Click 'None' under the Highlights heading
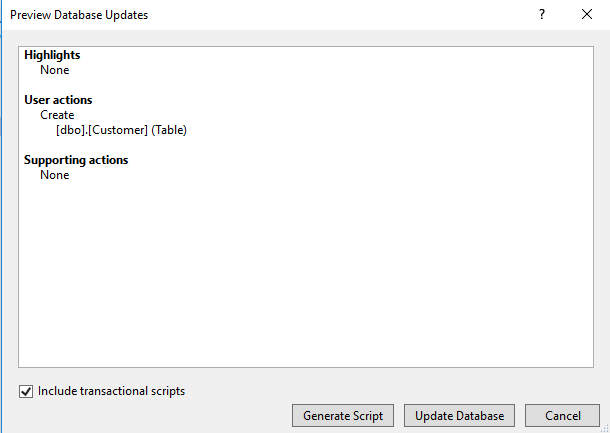Screen dimensions: 610x433 click(x=54, y=70)
